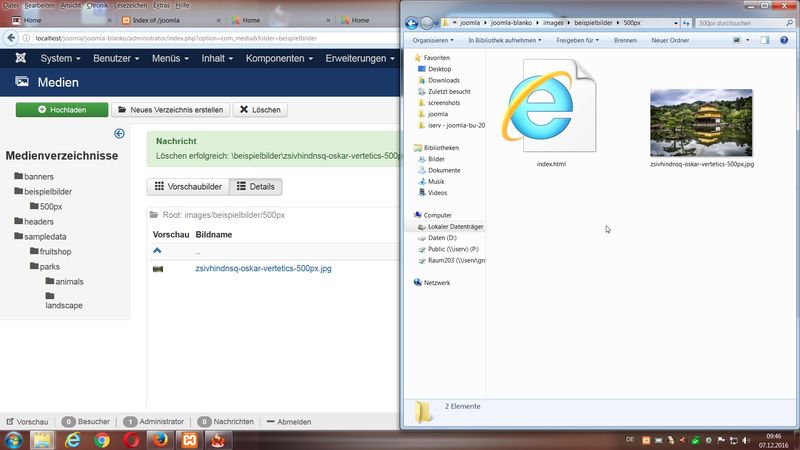The height and width of the screenshot is (450, 800).
Task: Open the Inhalt dropdown menu
Action: (x=217, y=58)
